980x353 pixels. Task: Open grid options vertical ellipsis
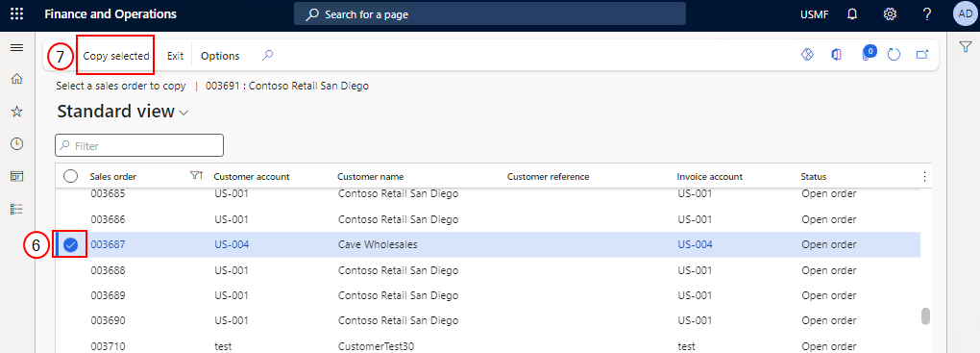click(x=925, y=177)
